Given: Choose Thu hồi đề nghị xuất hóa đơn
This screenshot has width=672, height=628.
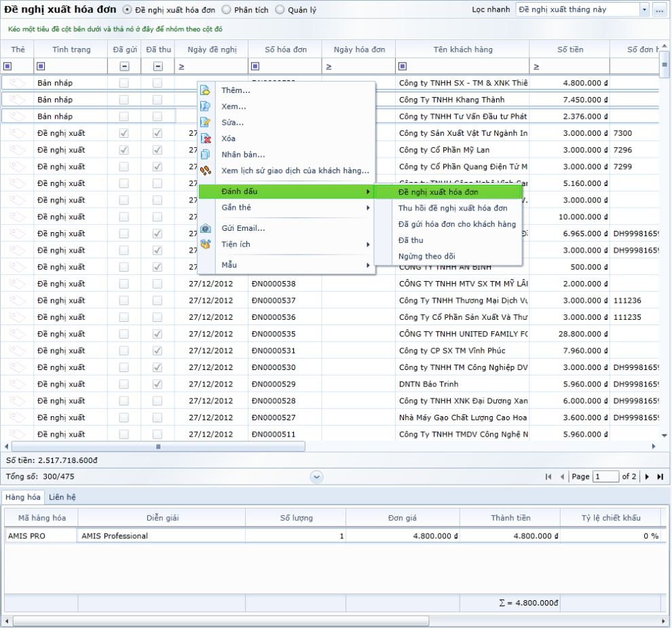Looking at the screenshot, I should point(452,208).
